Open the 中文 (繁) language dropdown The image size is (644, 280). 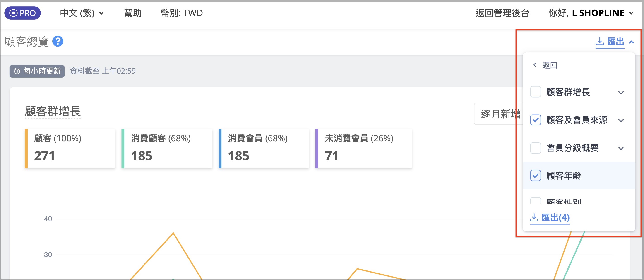point(82,13)
